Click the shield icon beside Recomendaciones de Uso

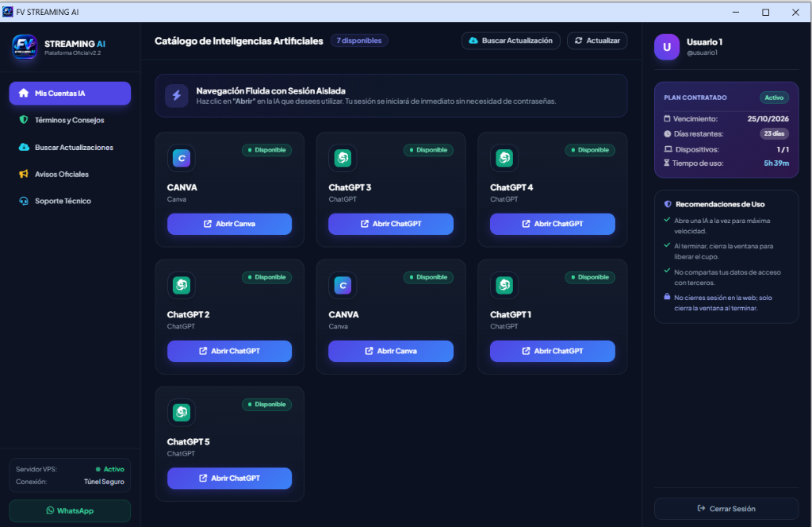(668, 204)
